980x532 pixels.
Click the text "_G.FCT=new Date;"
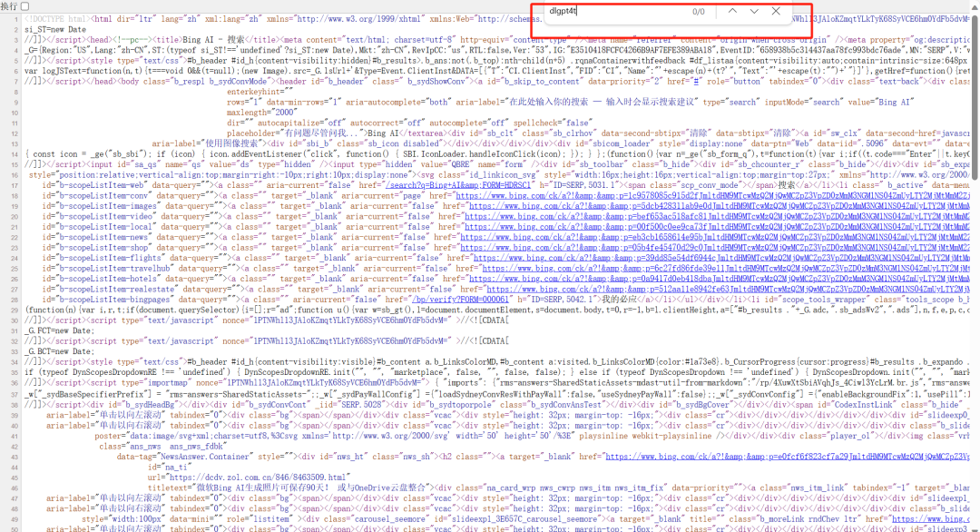coord(60,330)
